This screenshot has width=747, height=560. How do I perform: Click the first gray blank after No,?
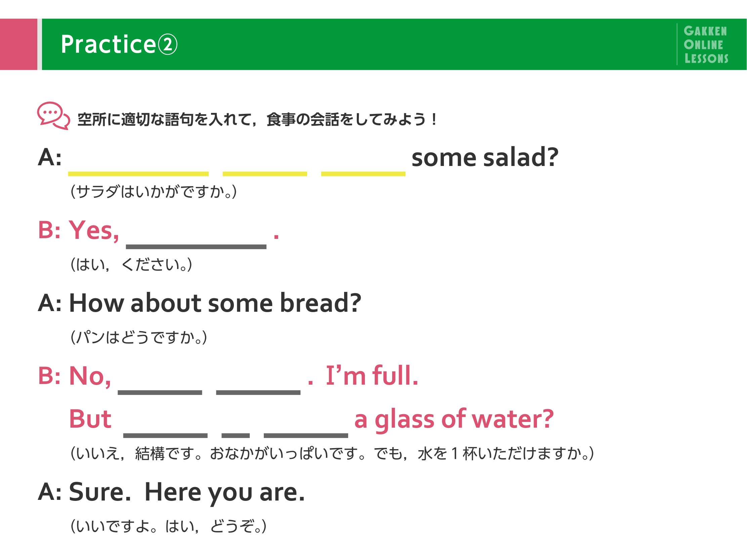pyautogui.click(x=160, y=392)
